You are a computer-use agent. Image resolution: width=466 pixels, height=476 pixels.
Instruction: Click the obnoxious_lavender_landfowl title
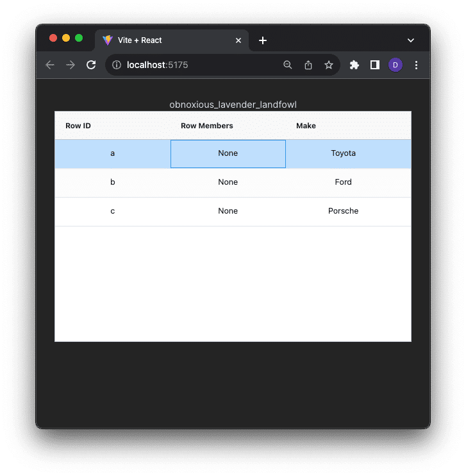click(233, 105)
